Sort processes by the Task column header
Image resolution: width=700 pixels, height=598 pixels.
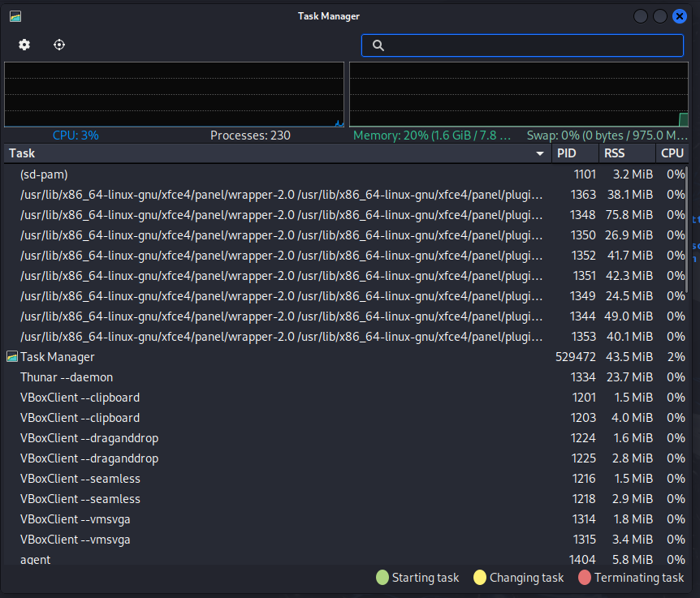[244, 153]
